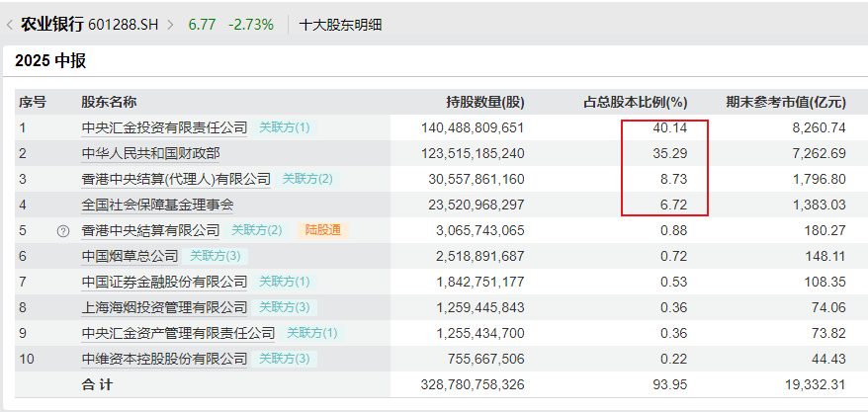The height and width of the screenshot is (412, 868).
Task: Click the 持股数量(股) column header
Action: tap(485, 103)
